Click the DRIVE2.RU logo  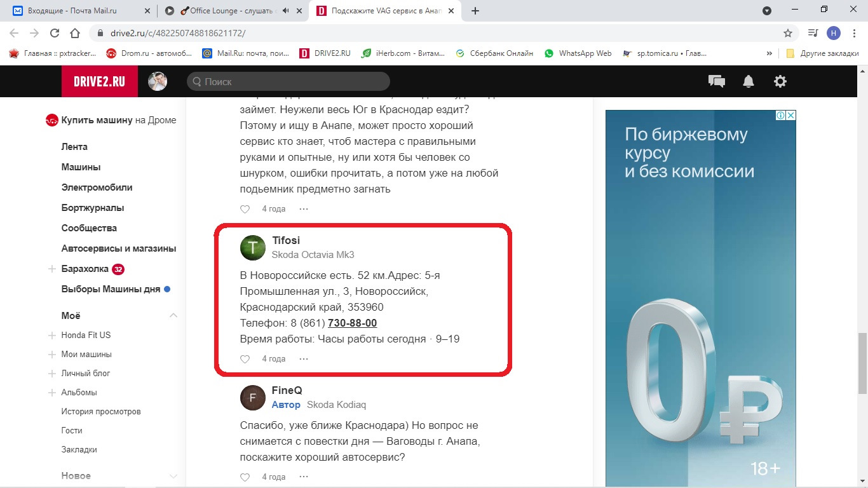coord(99,81)
